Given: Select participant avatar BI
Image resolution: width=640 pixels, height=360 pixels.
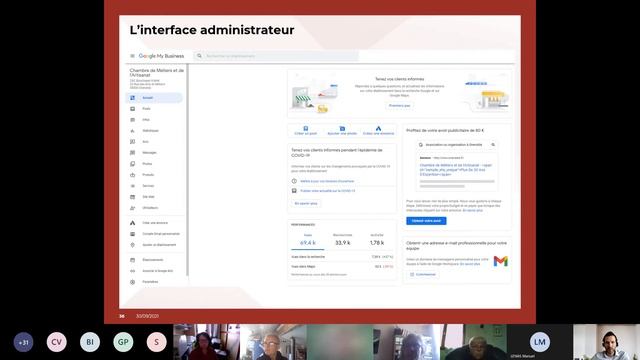Looking at the screenshot, I should (90, 342).
